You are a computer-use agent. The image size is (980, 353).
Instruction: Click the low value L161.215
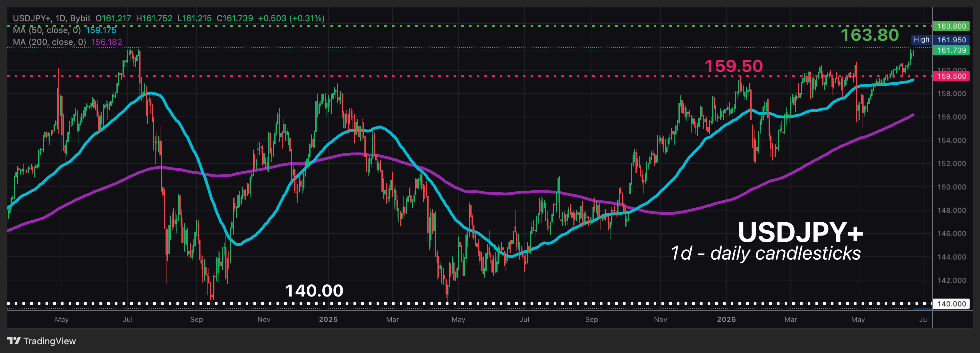click(194, 18)
